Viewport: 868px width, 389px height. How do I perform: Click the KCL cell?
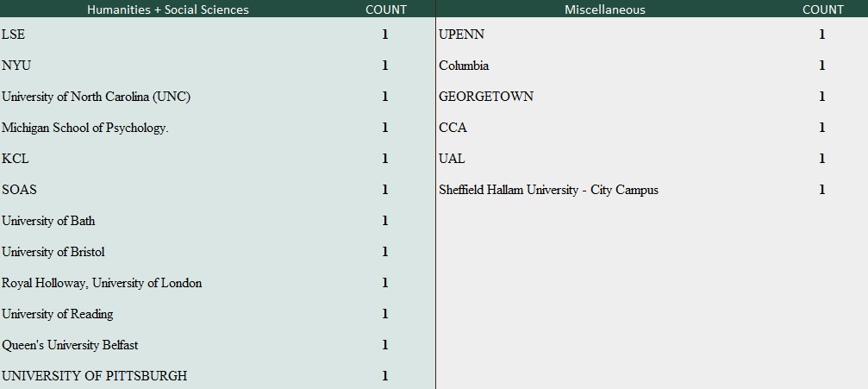click(16, 159)
